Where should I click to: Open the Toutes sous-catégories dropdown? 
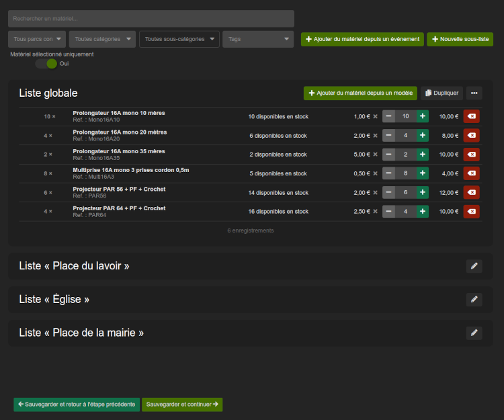point(179,39)
